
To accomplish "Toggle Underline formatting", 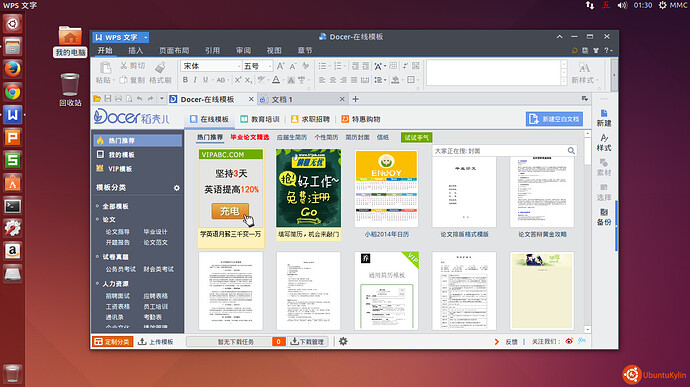I will (206, 80).
